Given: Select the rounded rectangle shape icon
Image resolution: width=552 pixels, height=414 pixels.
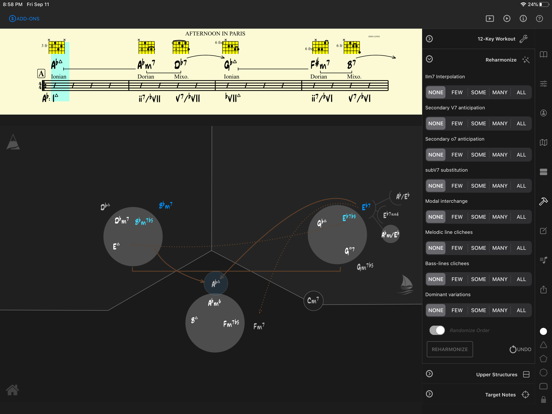Looking at the screenshot, I should click(x=544, y=387).
